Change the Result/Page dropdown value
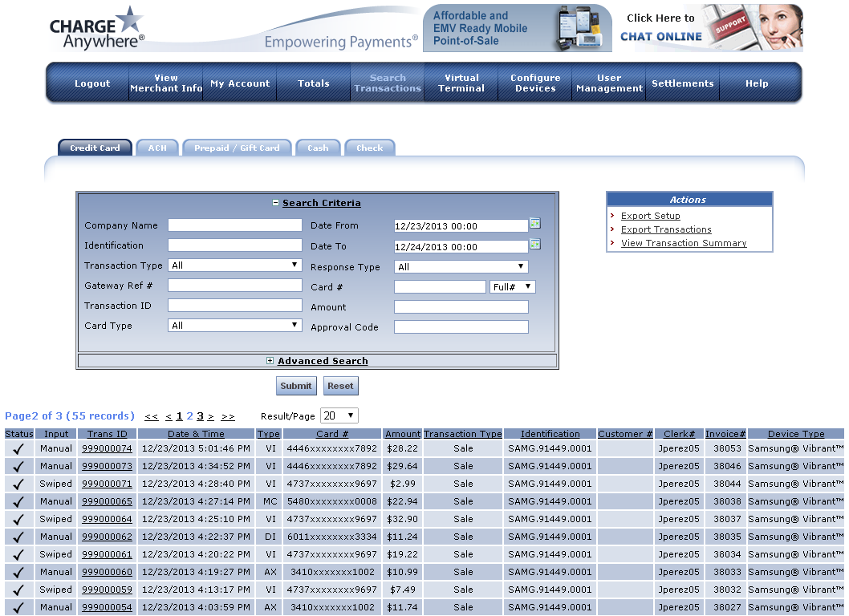This screenshot has width=849, height=616. [339, 415]
